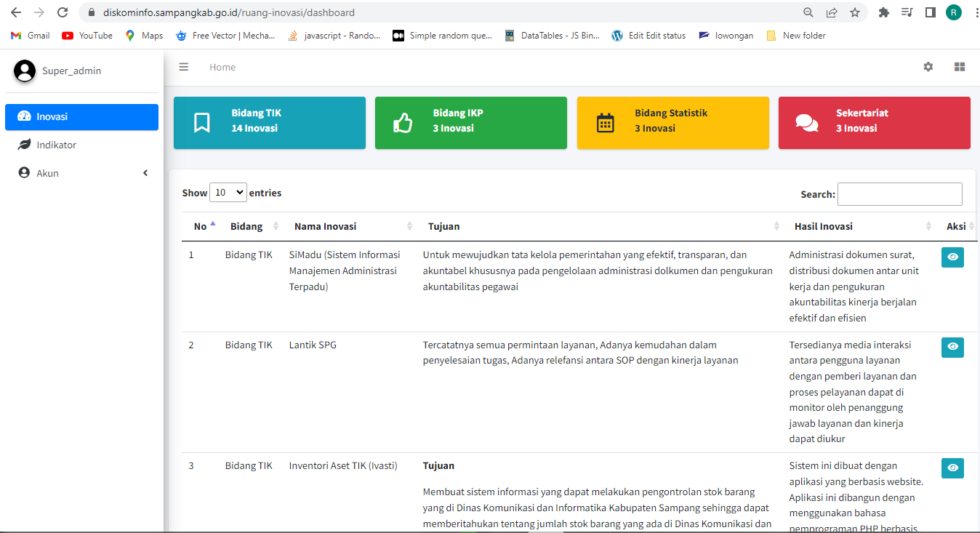Click the chat bubbles icon on Sekertariat card
Screen dimensions: 980x533
click(806, 123)
